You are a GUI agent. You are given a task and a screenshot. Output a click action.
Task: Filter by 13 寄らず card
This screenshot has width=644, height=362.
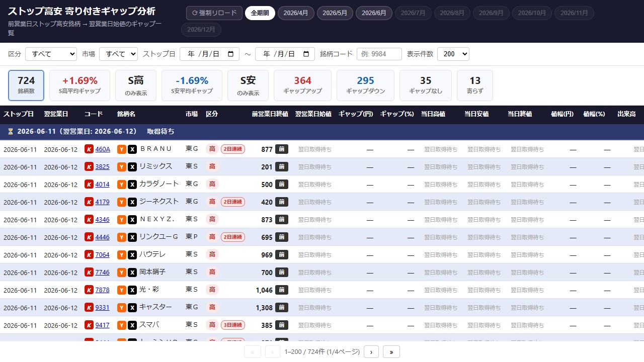point(475,85)
